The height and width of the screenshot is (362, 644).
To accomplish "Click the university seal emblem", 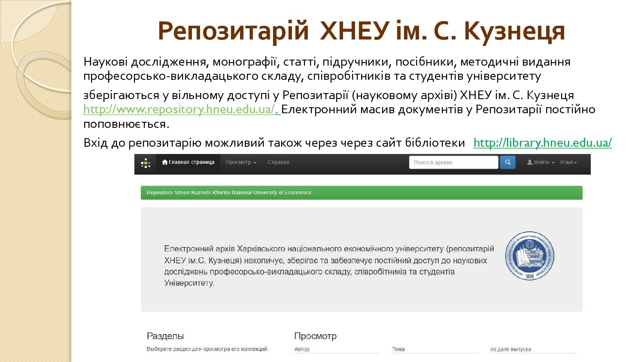I will click(x=530, y=256).
